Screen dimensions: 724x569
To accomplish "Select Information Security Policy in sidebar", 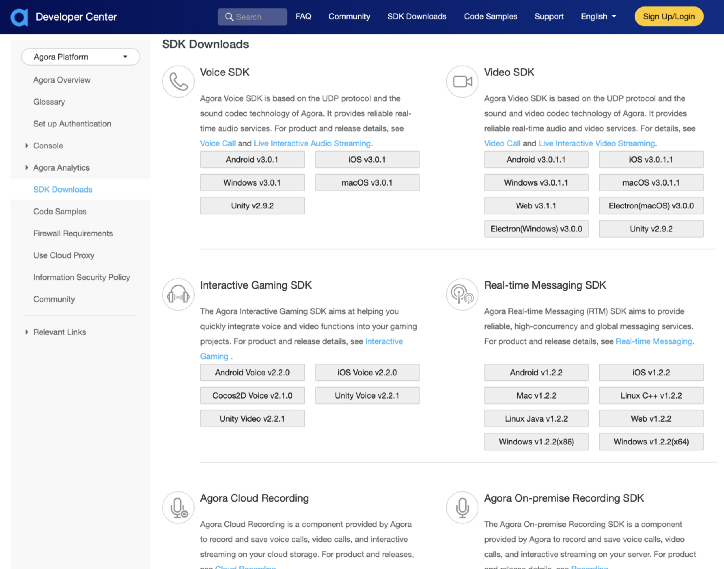I will [x=82, y=278].
